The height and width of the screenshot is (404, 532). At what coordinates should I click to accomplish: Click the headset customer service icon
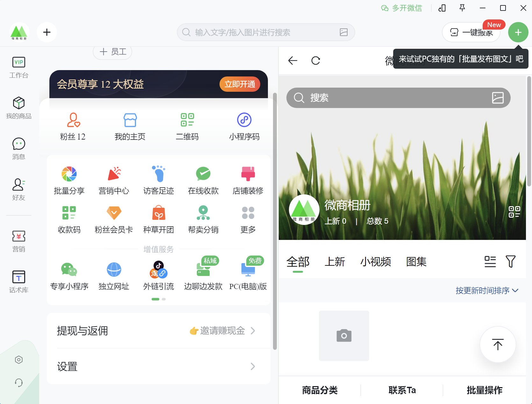19,382
